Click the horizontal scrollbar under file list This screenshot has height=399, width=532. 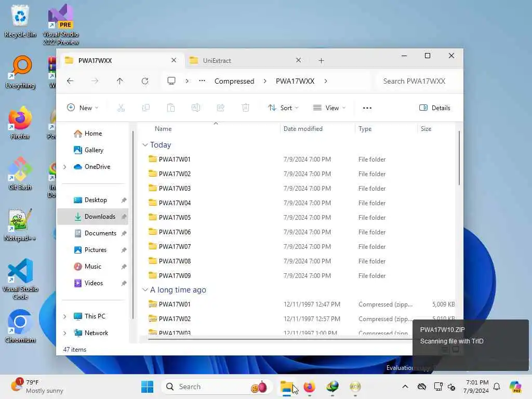click(280, 339)
